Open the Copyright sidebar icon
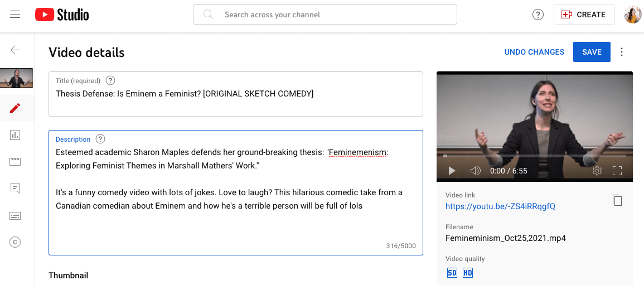This screenshot has width=644, height=285. (x=15, y=242)
